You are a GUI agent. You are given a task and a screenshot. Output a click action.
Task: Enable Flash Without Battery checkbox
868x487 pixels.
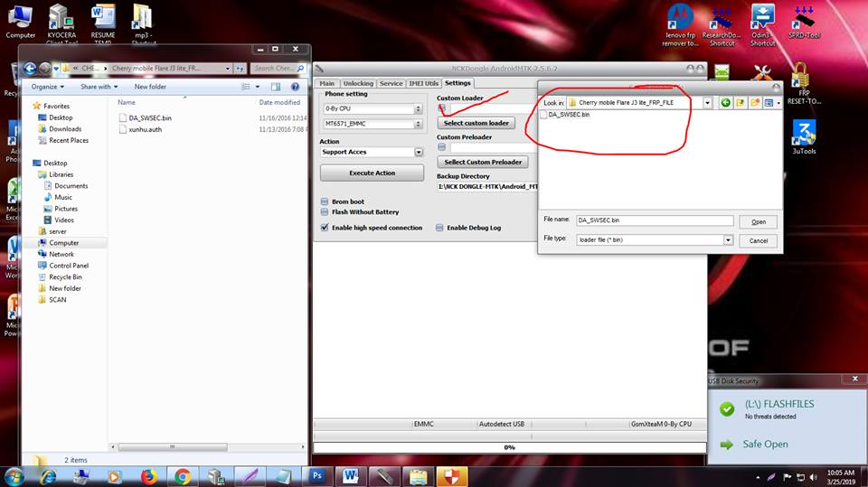(325, 212)
